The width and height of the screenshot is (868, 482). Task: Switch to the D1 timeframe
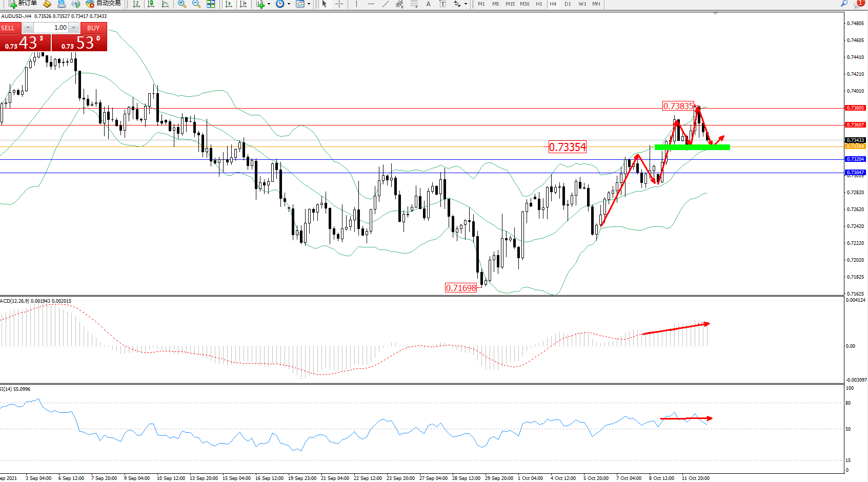pyautogui.click(x=568, y=4)
